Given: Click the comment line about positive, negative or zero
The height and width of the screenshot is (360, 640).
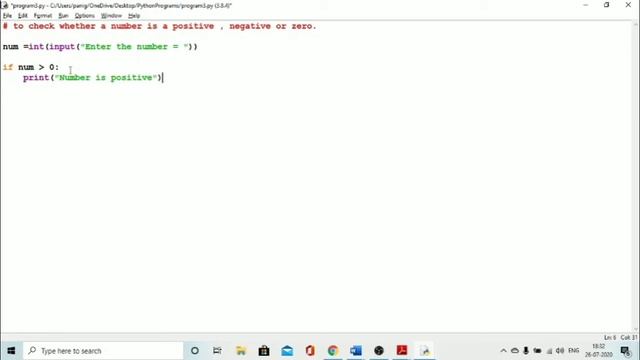Looking at the screenshot, I should (x=159, y=26).
